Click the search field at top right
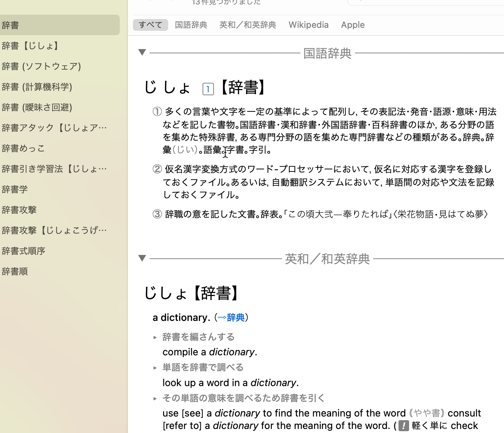 (x=425, y=3)
